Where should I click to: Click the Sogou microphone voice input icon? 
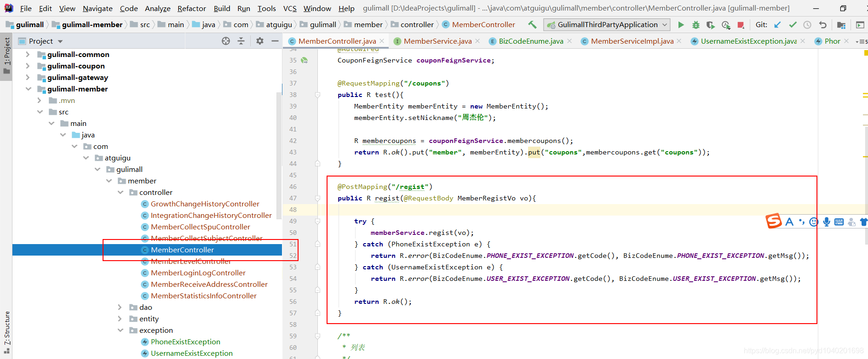827,222
